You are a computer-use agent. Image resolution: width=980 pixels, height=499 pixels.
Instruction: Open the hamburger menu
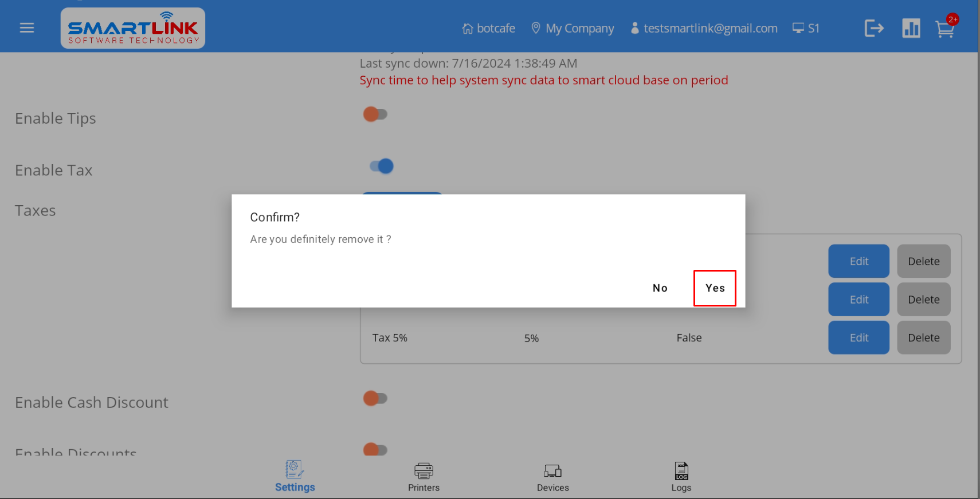(27, 28)
